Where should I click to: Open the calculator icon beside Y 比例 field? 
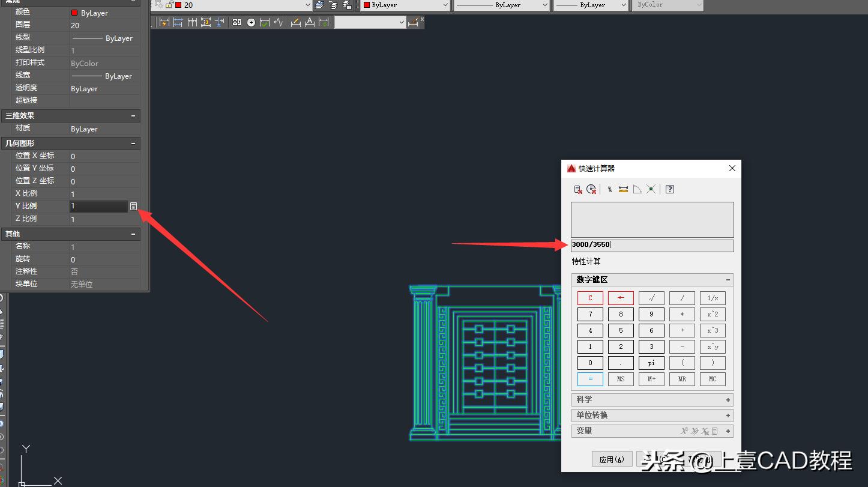point(133,206)
